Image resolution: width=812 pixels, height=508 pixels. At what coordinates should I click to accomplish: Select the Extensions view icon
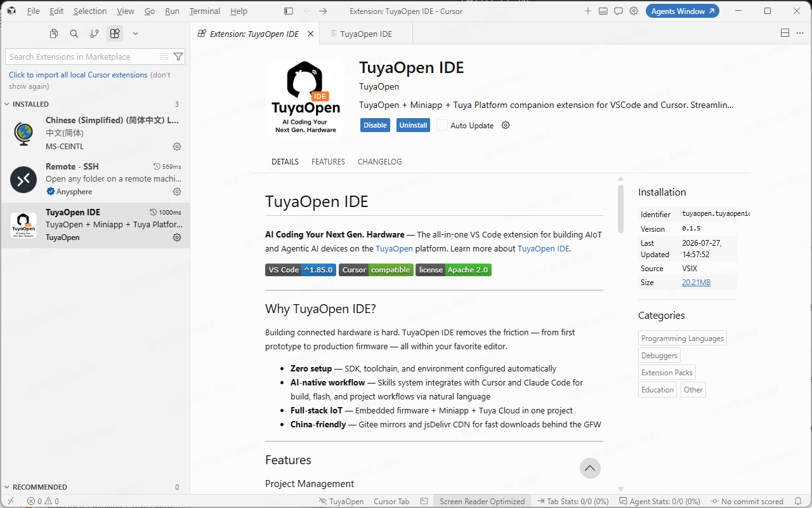[x=115, y=34]
